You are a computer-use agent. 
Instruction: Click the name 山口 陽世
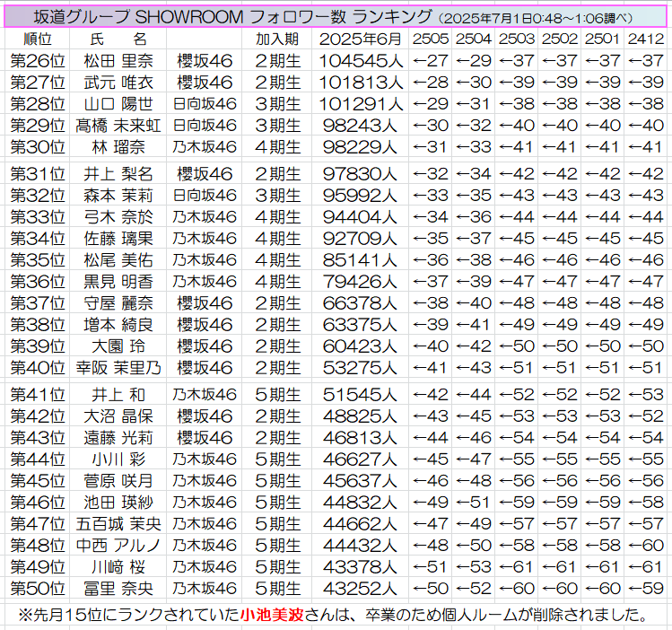point(118,104)
